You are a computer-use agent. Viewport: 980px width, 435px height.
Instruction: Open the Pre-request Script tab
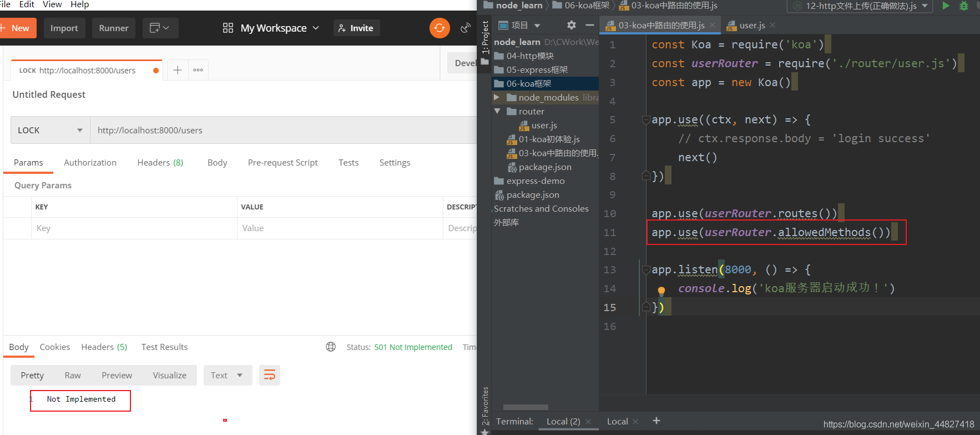click(283, 162)
